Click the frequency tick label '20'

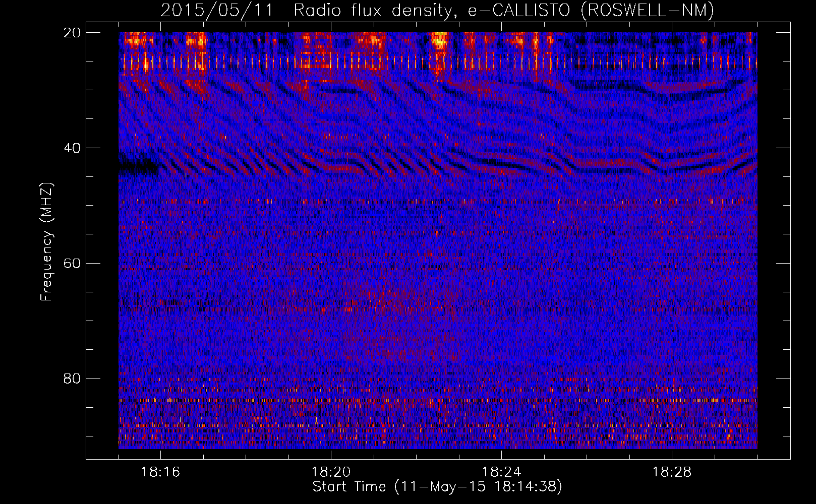pyautogui.click(x=73, y=33)
